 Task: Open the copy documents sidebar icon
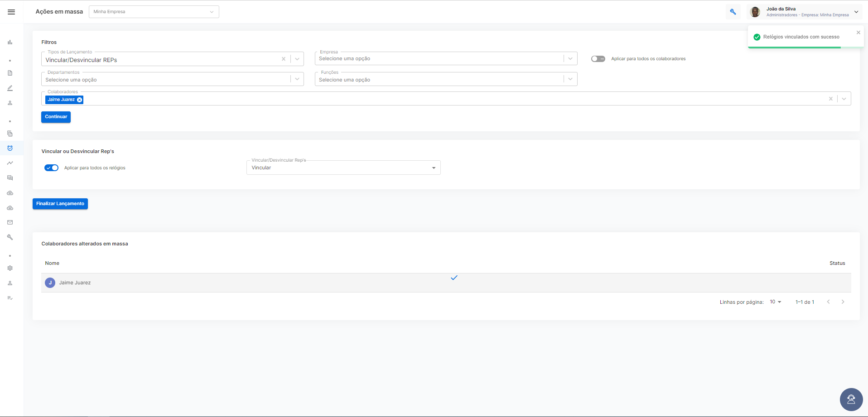pyautogui.click(x=10, y=134)
